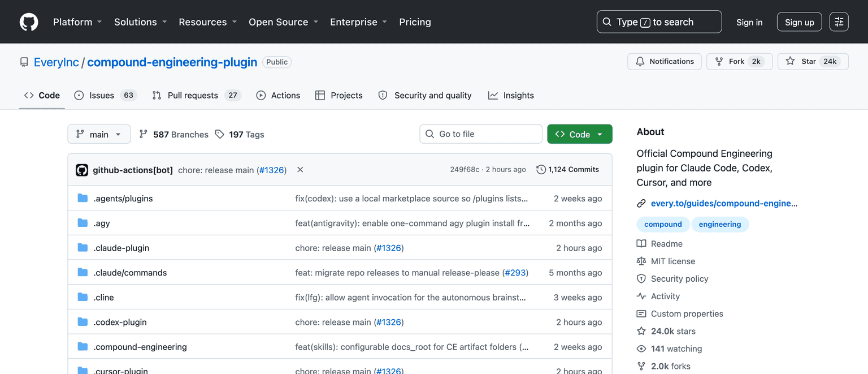This screenshot has height=374, width=868.
Task: Open appearance settings icon in header
Action: [839, 22]
